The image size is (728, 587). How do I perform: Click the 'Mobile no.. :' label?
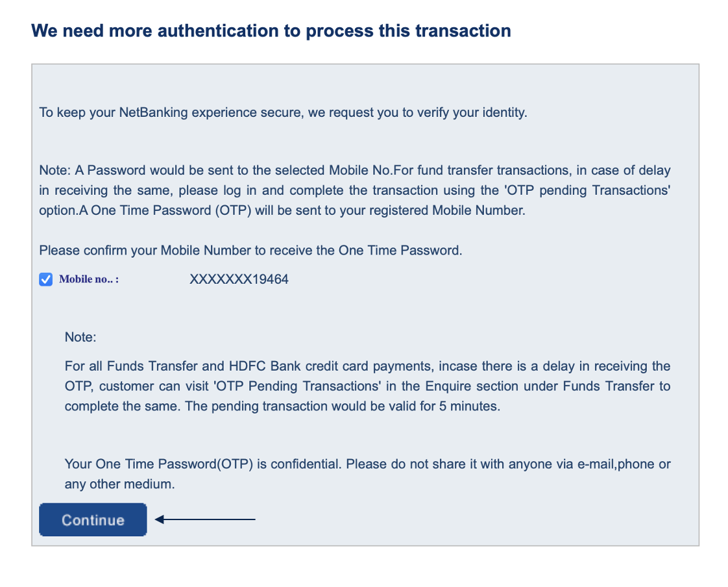[x=89, y=279]
